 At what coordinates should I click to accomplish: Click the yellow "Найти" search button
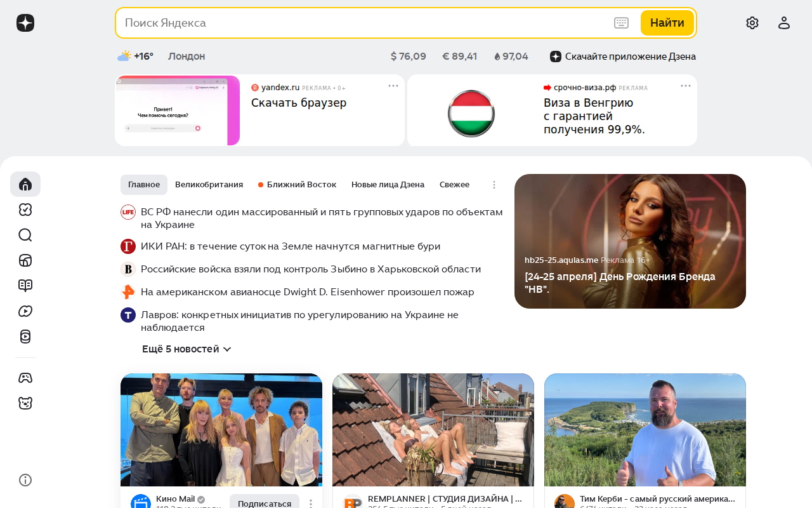coord(667,23)
